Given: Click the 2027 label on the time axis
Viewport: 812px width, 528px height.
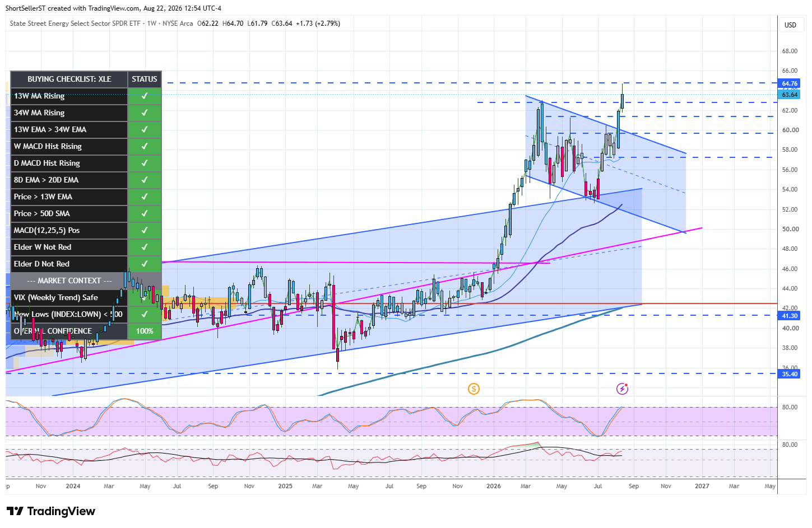Looking at the screenshot, I should pos(702,486).
